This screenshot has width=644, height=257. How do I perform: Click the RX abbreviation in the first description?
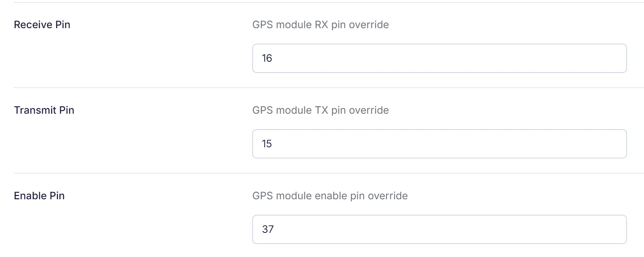point(321,25)
